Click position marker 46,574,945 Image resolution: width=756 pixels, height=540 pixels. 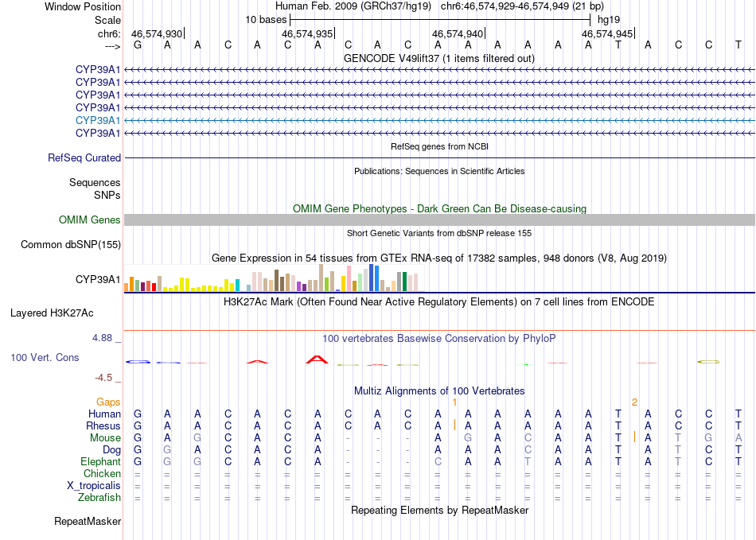click(x=607, y=33)
